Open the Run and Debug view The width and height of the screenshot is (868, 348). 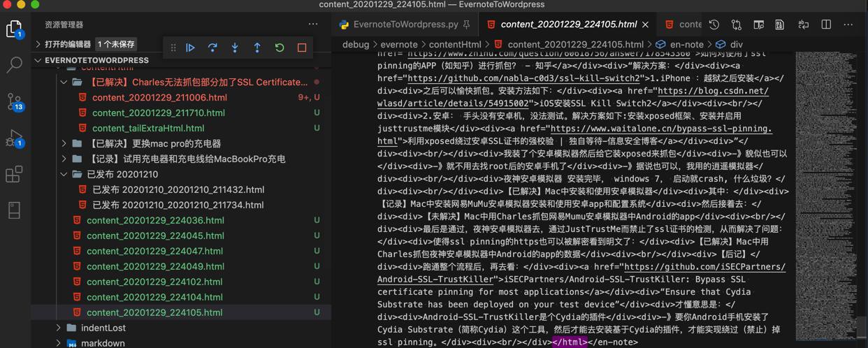(x=14, y=138)
